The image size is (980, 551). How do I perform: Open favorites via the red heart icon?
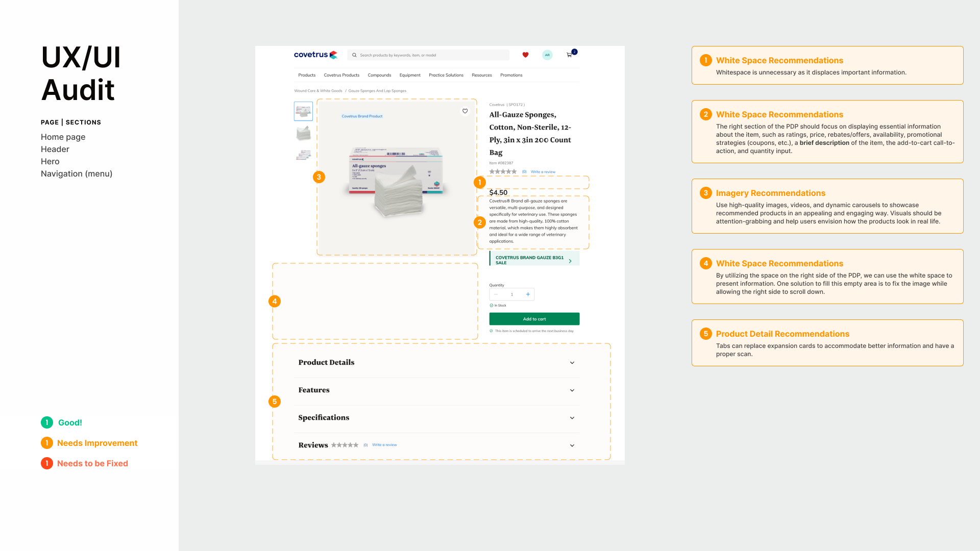point(525,55)
